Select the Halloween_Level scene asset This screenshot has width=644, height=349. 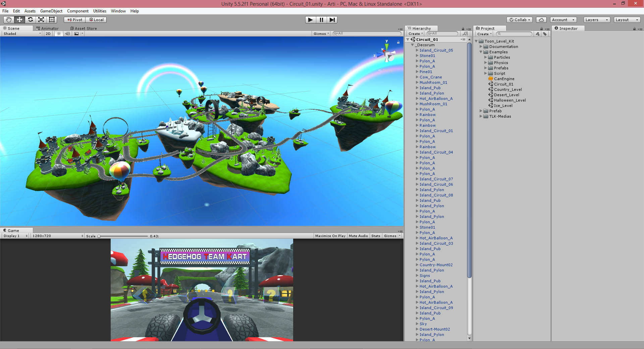coord(507,100)
